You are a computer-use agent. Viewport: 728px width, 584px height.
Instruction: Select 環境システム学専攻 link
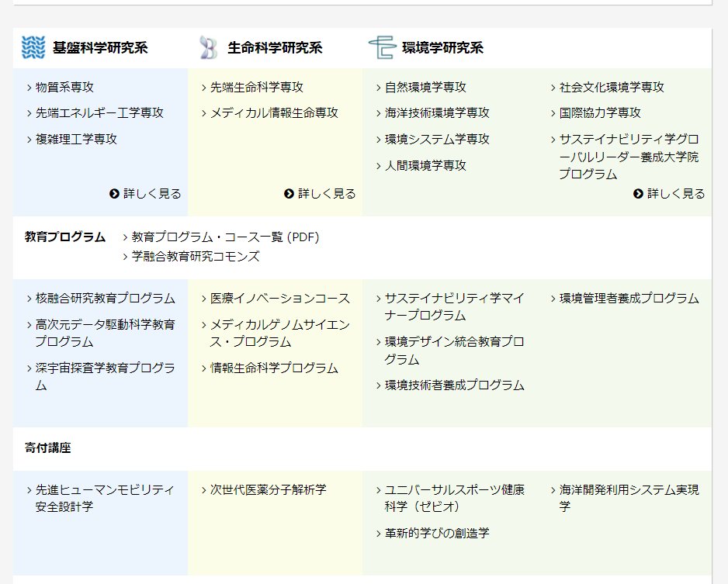click(437, 139)
